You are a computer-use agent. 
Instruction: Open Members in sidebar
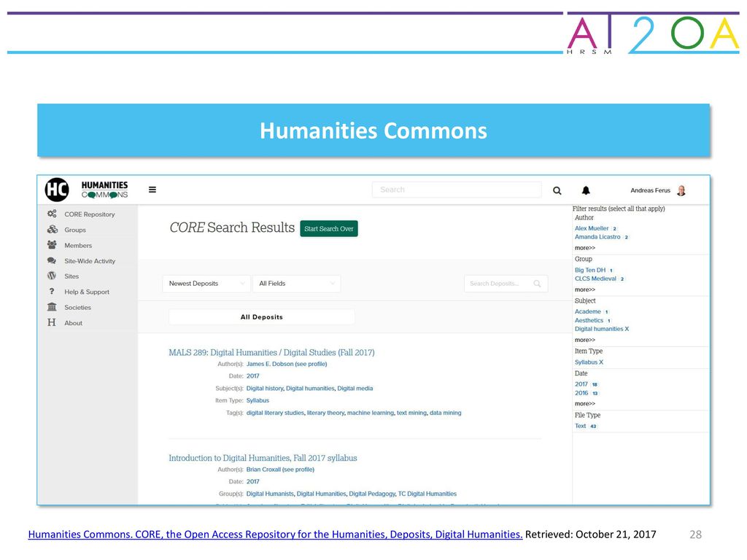tap(78, 245)
